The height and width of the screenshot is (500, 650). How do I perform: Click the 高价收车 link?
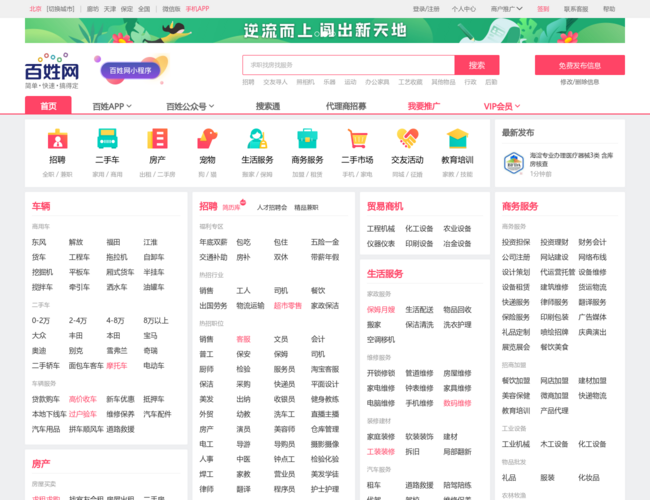[x=83, y=399]
